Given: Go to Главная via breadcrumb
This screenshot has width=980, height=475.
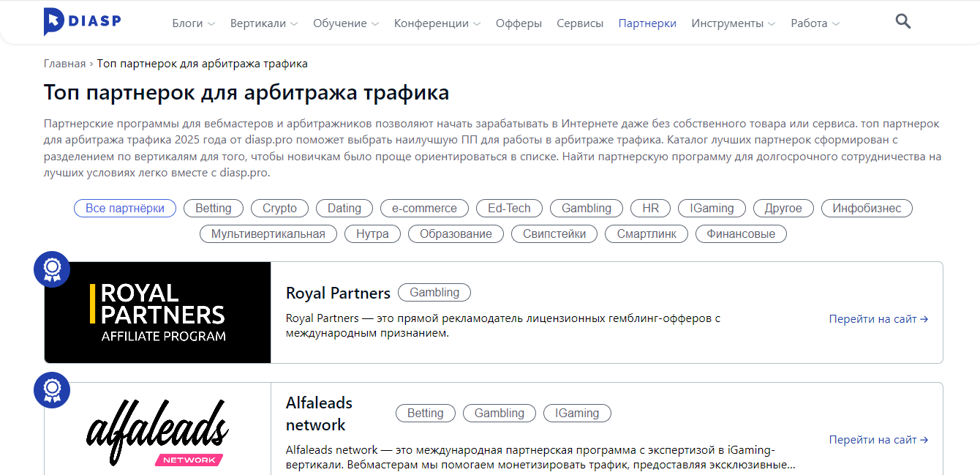Looking at the screenshot, I should 64,64.
